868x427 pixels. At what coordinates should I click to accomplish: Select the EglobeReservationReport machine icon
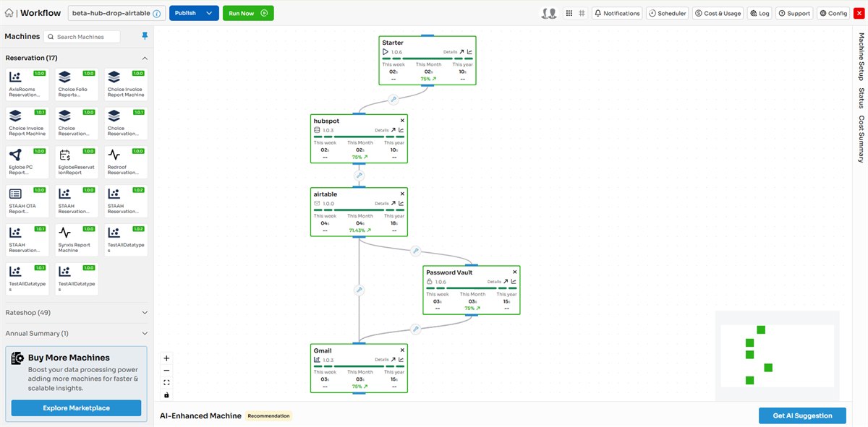point(64,154)
